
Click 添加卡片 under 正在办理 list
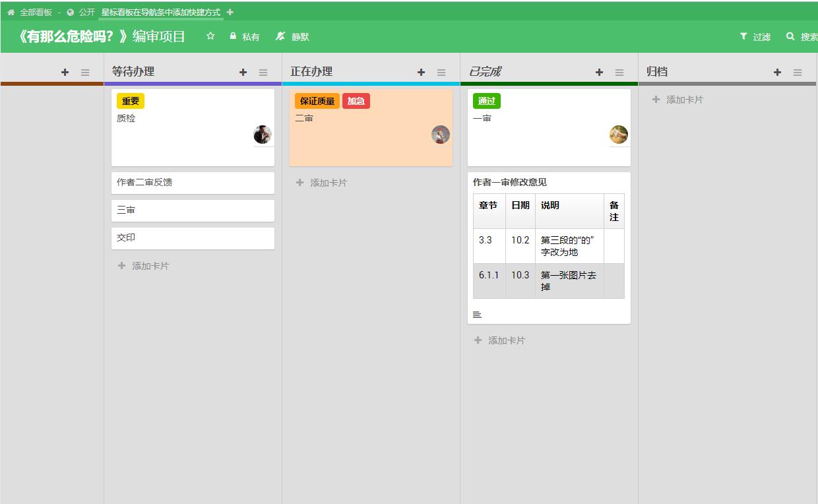click(322, 183)
